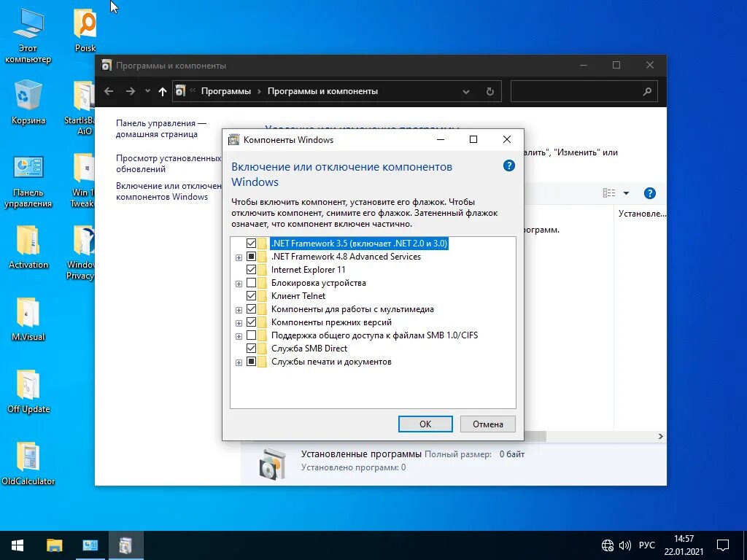Refresh the Programs and Components address bar
Image resolution: width=747 pixels, height=560 pixels.
pos(489,91)
